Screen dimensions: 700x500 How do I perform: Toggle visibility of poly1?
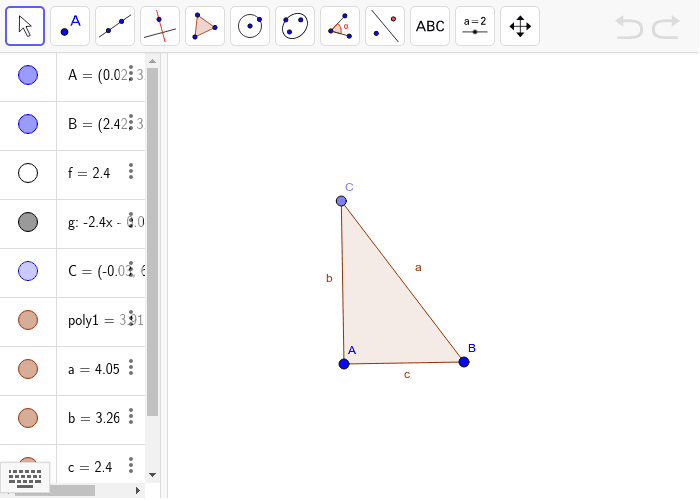[28, 320]
